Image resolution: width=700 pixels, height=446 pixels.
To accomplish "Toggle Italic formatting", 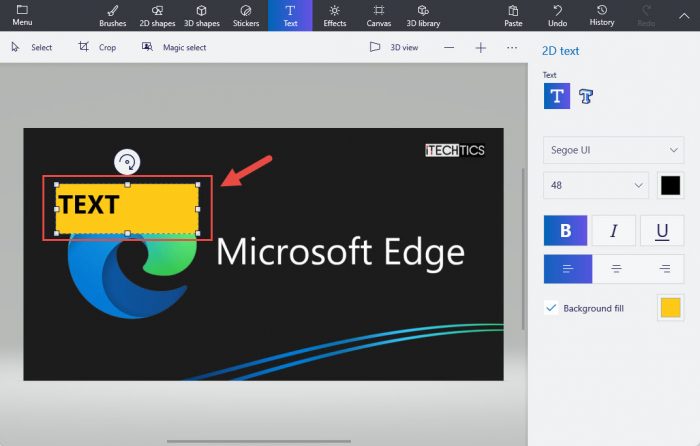I will (613, 230).
